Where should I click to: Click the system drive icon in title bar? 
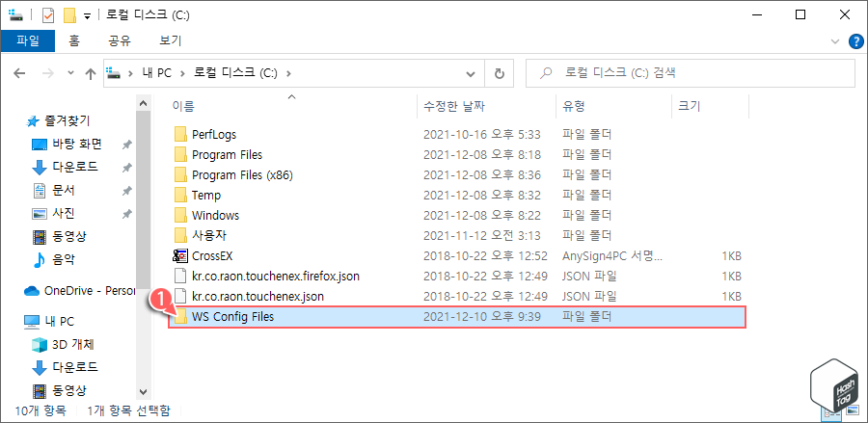coord(15,15)
